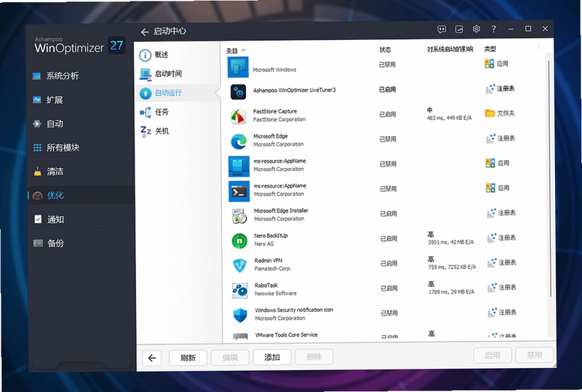This screenshot has height=392, width=582.
Task: Sort by 类型 column header
Action: pyautogui.click(x=490, y=49)
